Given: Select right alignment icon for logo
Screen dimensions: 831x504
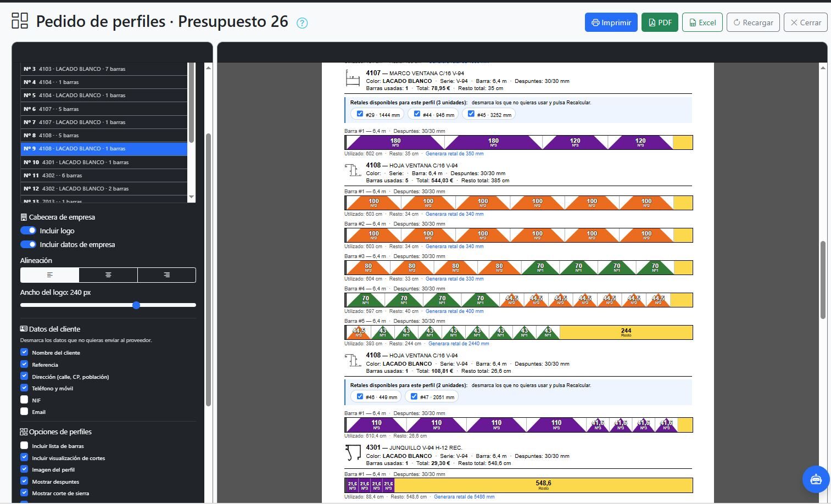Looking at the screenshot, I should pos(166,275).
